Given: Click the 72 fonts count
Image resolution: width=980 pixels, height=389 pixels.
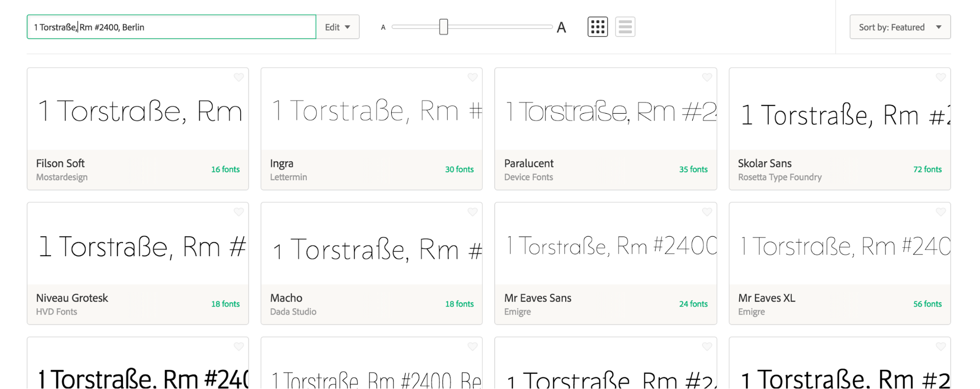Looking at the screenshot, I should [928, 170].
